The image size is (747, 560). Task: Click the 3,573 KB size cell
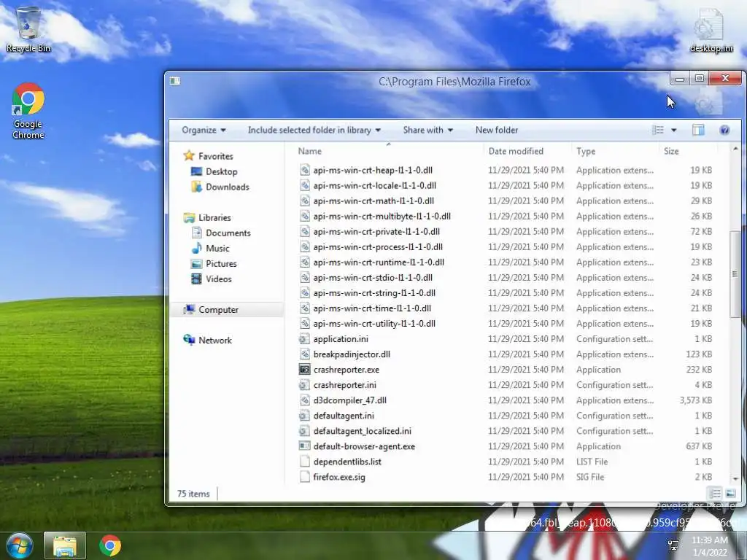pos(695,400)
